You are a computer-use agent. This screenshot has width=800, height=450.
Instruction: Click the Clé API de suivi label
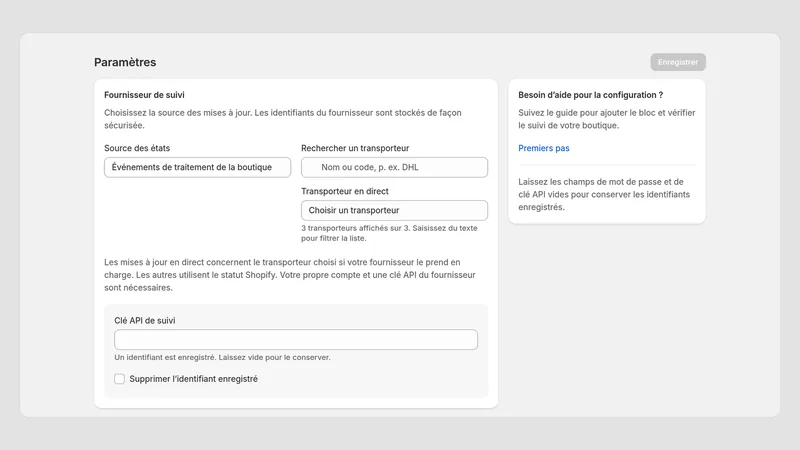(x=145, y=320)
